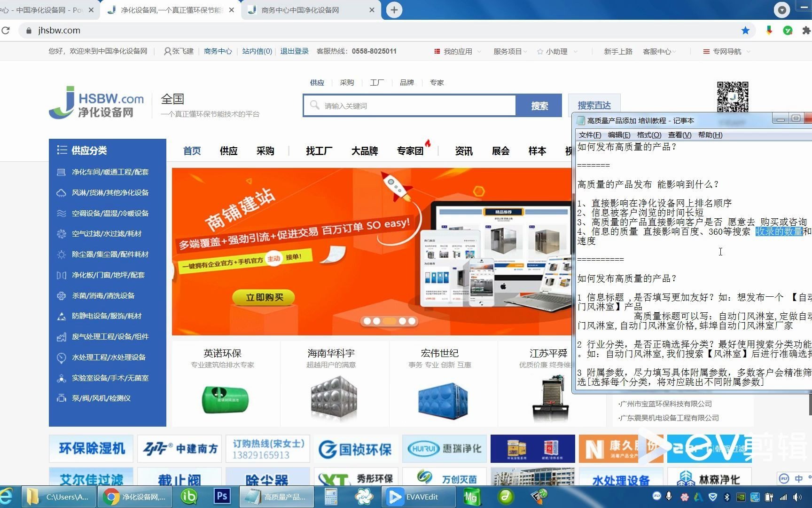Open 杀菌/消毒/清洗设备 category
812x508 pixels.
(x=103, y=296)
